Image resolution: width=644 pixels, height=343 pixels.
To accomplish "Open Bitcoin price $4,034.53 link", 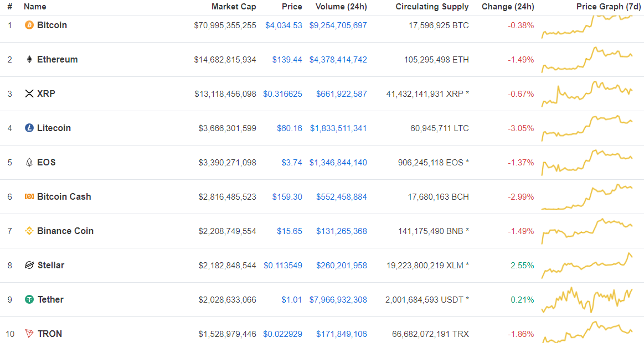I will (x=284, y=25).
